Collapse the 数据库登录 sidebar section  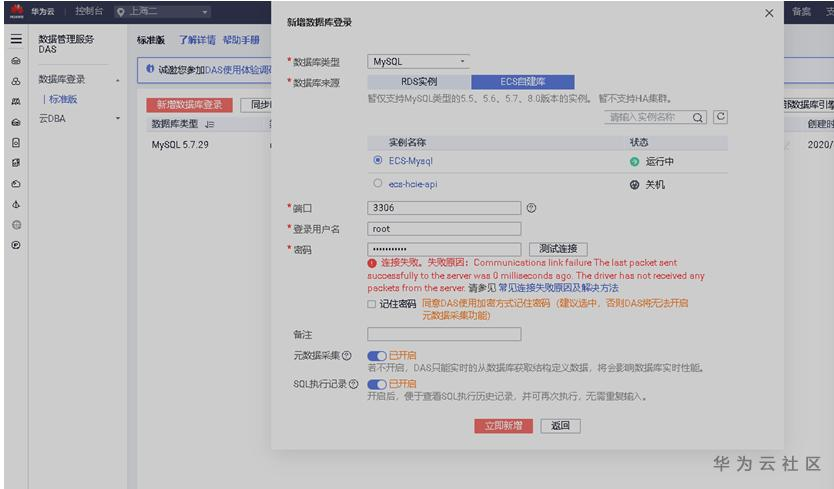coord(118,80)
